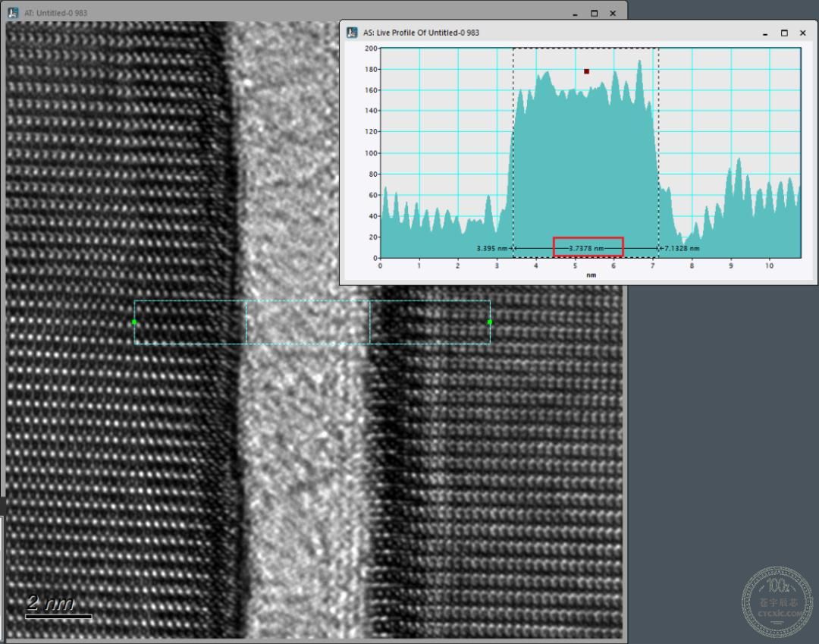Select the left green handle of the profile ROI

point(134,322)
